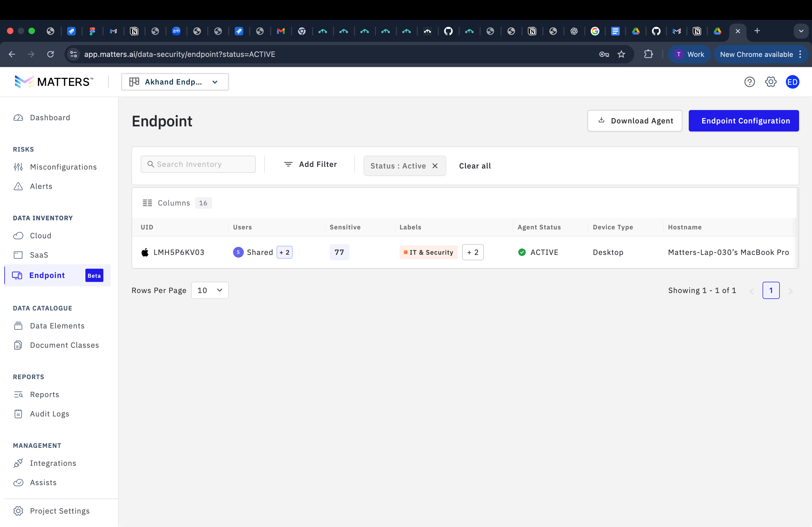The image size is (812, 527).
Task: Click the Assists icon
Action: pos(18,482)
